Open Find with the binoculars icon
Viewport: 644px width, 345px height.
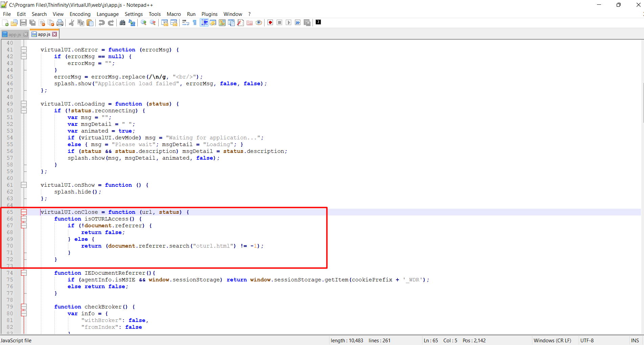pyautogui.click(x=122, y=23)
